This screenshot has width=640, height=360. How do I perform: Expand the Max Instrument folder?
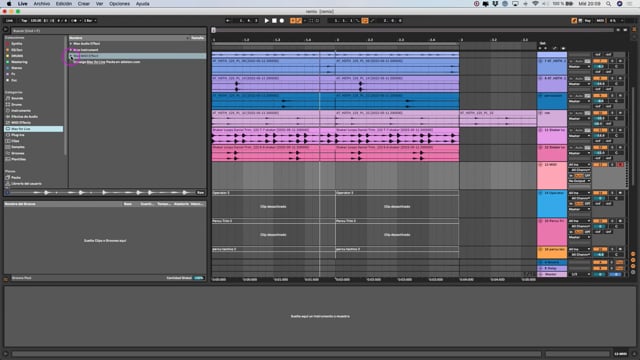[71, 50]
